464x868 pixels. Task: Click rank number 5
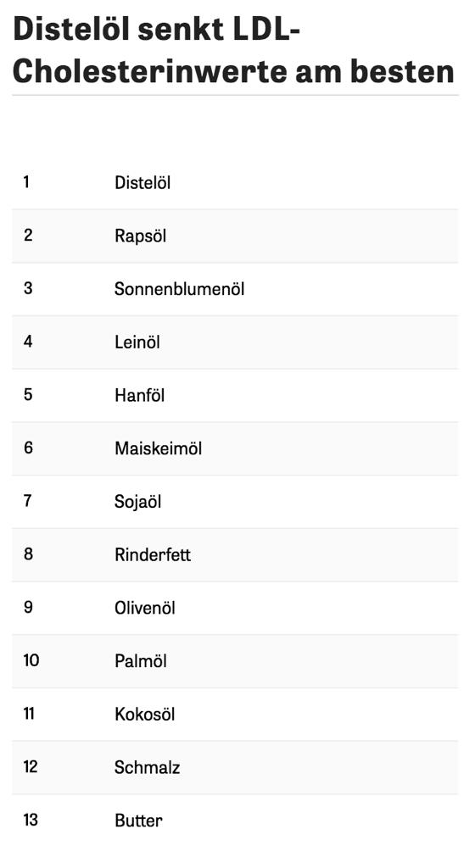pyautogui.click(x=28, y=395)
